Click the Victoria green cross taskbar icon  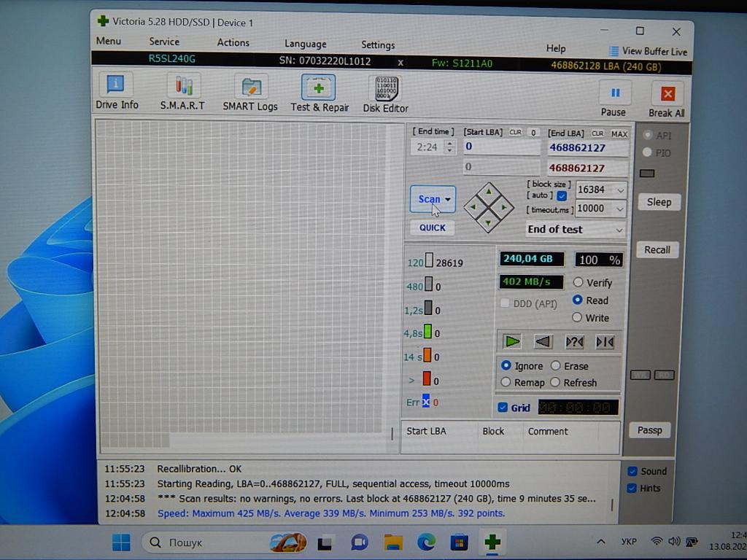click(x=492, y=542)
